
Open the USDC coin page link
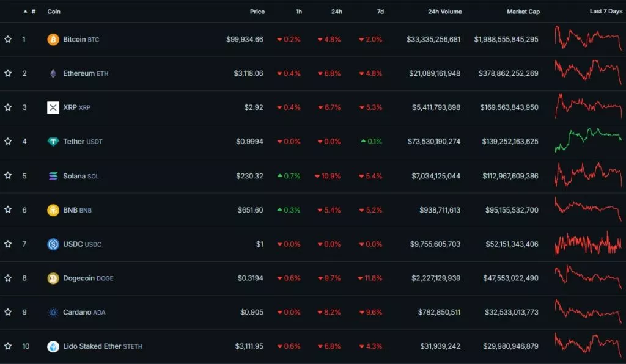pos(83,244)
